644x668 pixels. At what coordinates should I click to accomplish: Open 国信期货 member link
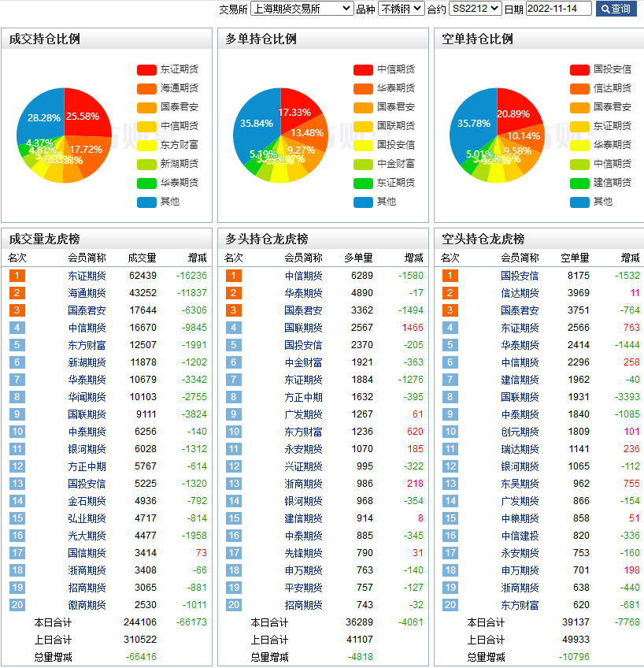point(87,553)
